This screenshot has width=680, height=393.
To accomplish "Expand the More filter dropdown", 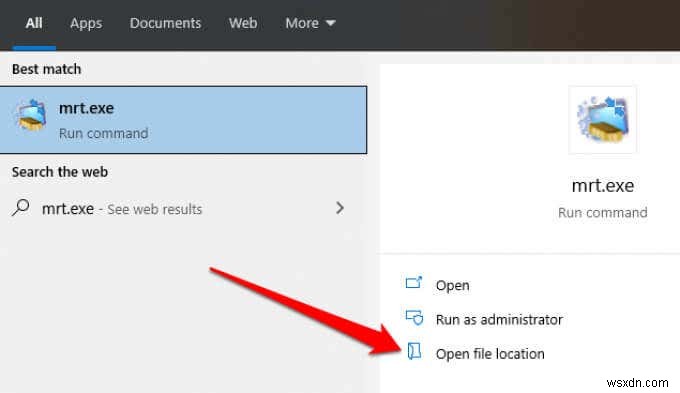I will [310, 23].
